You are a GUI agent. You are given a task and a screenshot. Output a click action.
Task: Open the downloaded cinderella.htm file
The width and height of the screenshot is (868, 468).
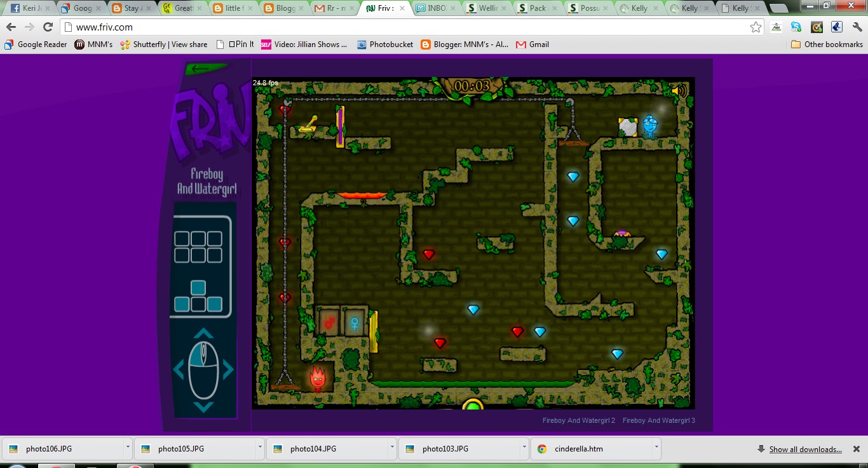pyautogui.click(x=592, y=449)
